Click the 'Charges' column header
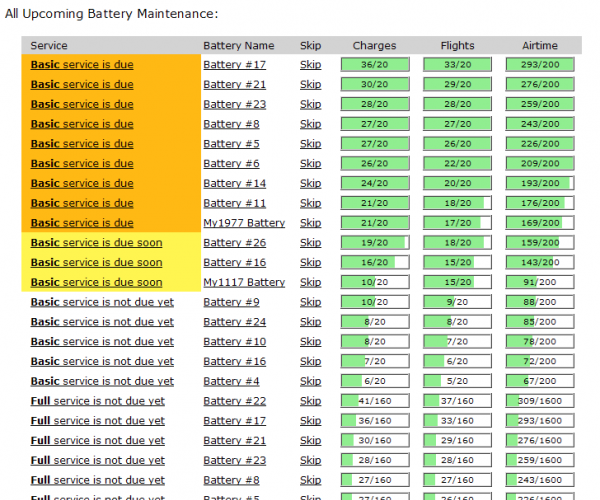 click(374, 46)
